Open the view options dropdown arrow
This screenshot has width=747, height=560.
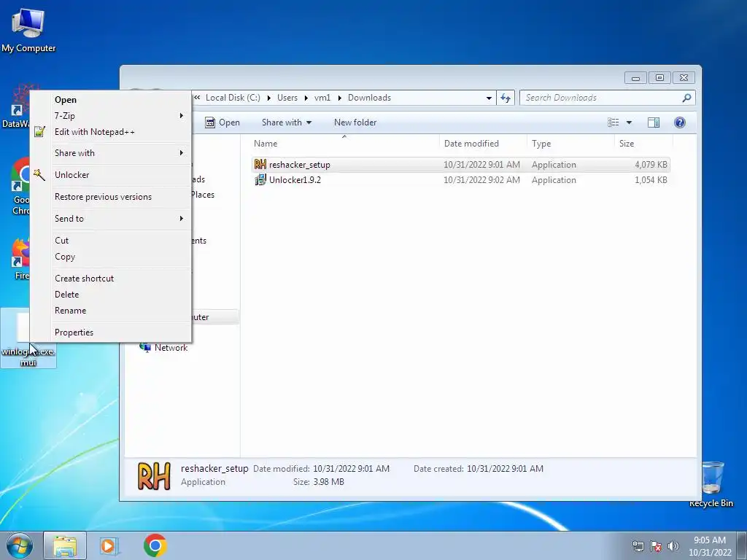click(629, 122)
